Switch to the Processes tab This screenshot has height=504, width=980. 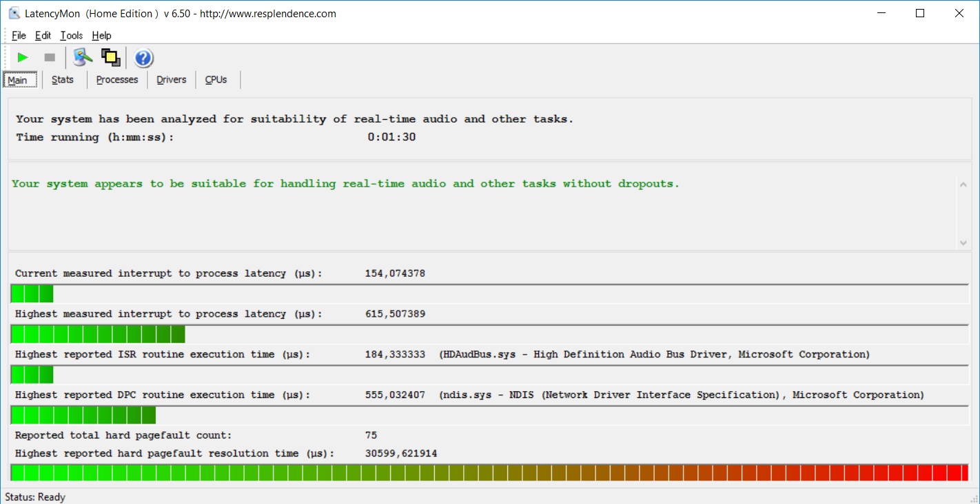117,80
